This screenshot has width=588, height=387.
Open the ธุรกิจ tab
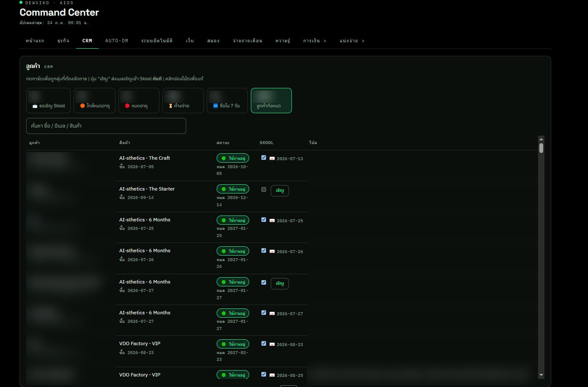coord(63,41)
